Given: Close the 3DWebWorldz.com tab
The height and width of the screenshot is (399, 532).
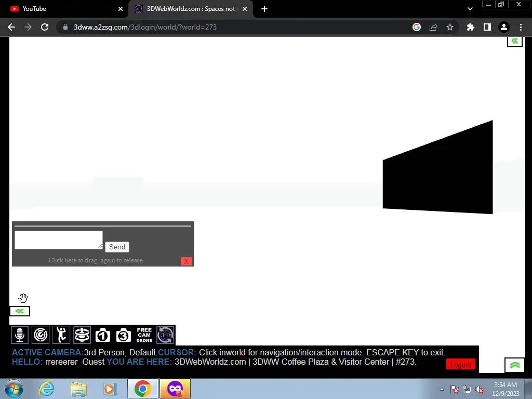Looking at the screenshot, I should point(245,9).
